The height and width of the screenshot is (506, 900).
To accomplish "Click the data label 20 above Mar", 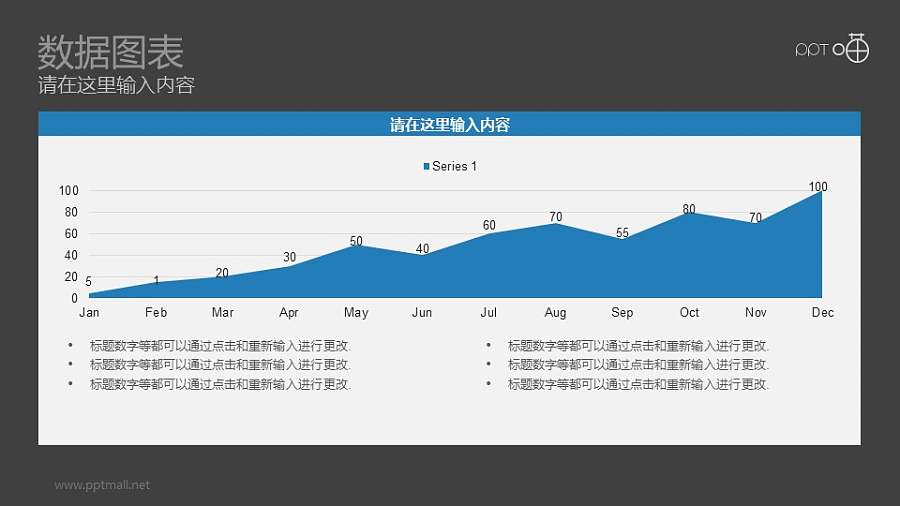I will click(222, 273).
